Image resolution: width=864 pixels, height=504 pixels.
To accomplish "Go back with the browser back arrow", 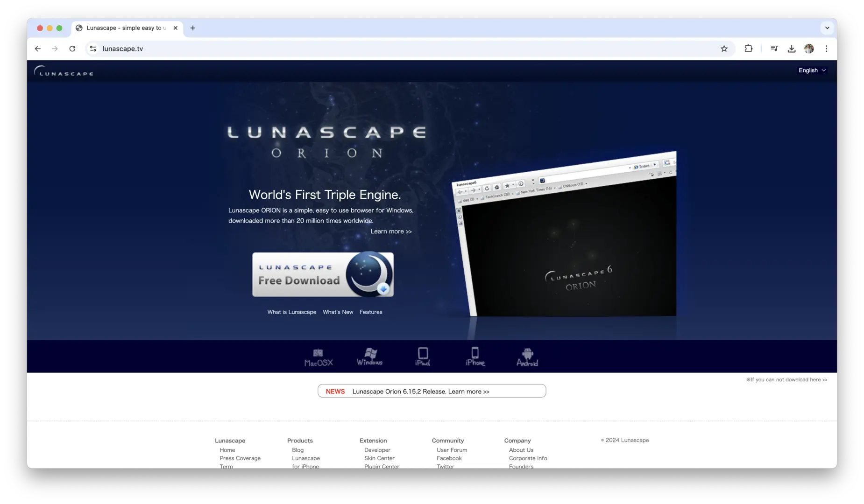I will (38, 49).
